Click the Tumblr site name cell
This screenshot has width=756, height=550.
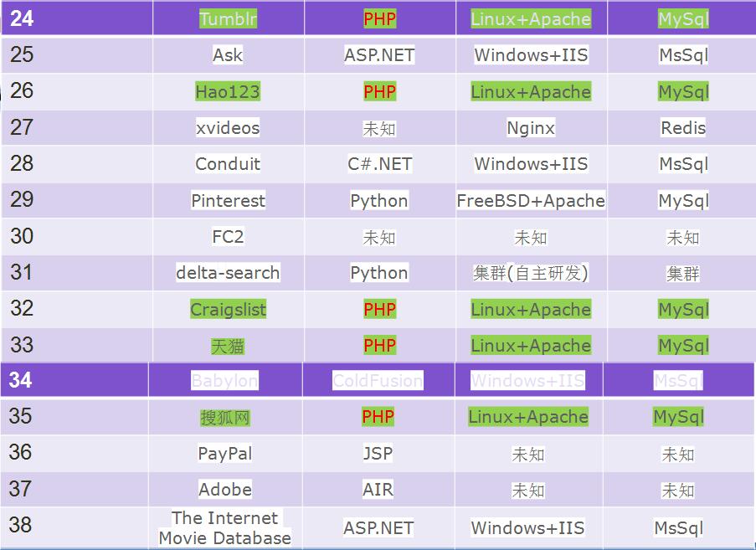coord(228,19)
